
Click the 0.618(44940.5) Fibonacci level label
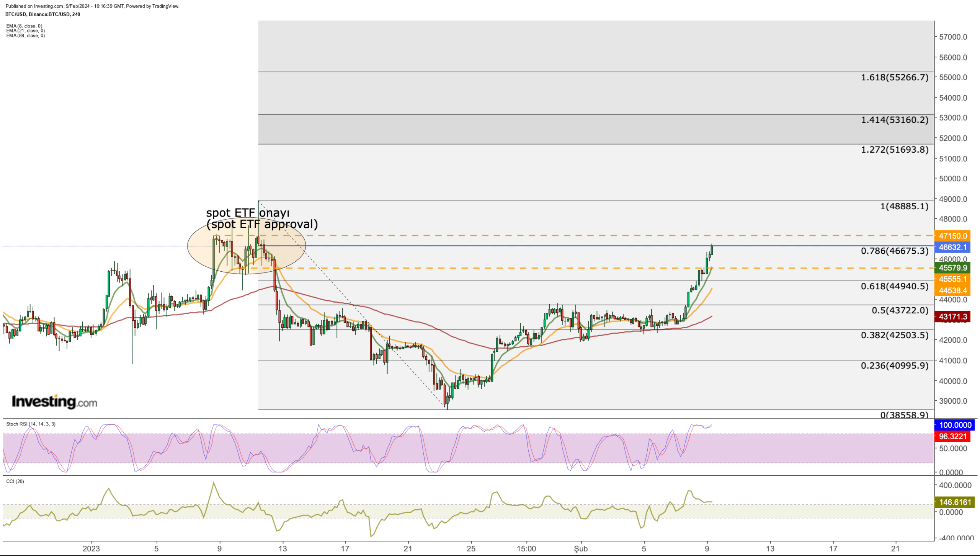tap(895, 286)
